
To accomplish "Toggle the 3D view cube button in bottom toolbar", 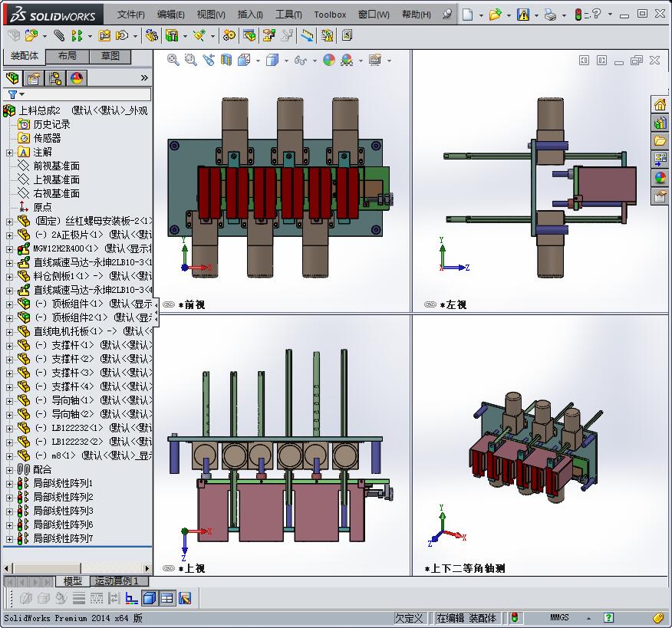I will tap(149, 598).
